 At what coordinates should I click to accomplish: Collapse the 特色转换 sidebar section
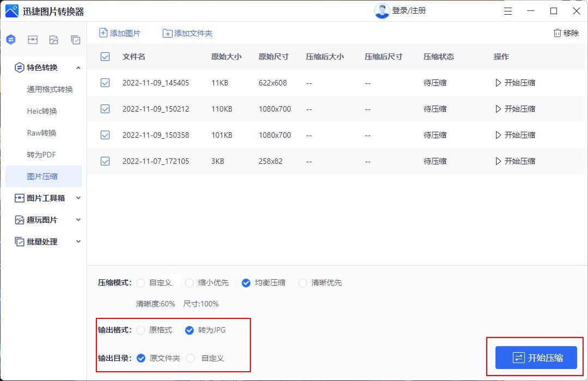[x=78, y=67]
